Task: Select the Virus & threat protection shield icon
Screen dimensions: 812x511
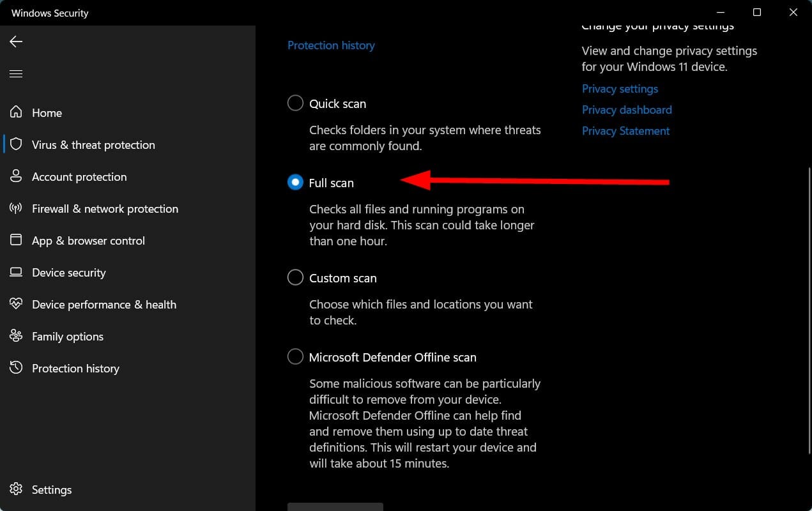Action: pyautogui.click(x=15, y=144)
